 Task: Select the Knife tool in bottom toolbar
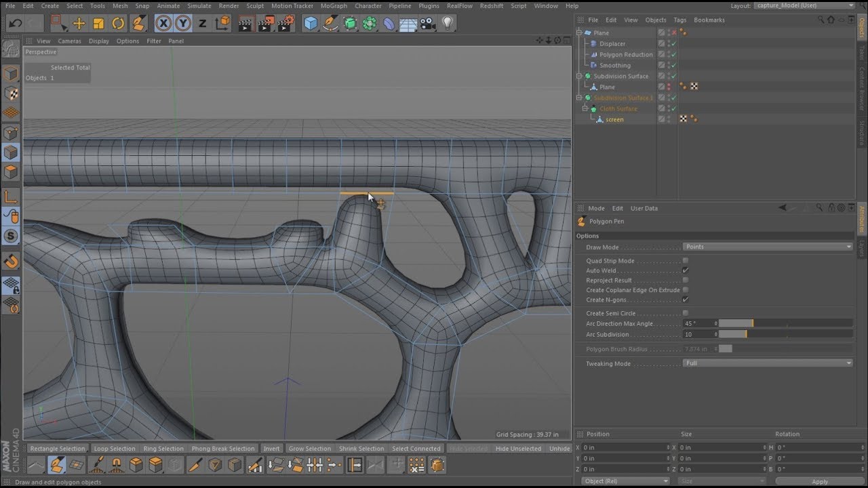(x=195, y=465)
